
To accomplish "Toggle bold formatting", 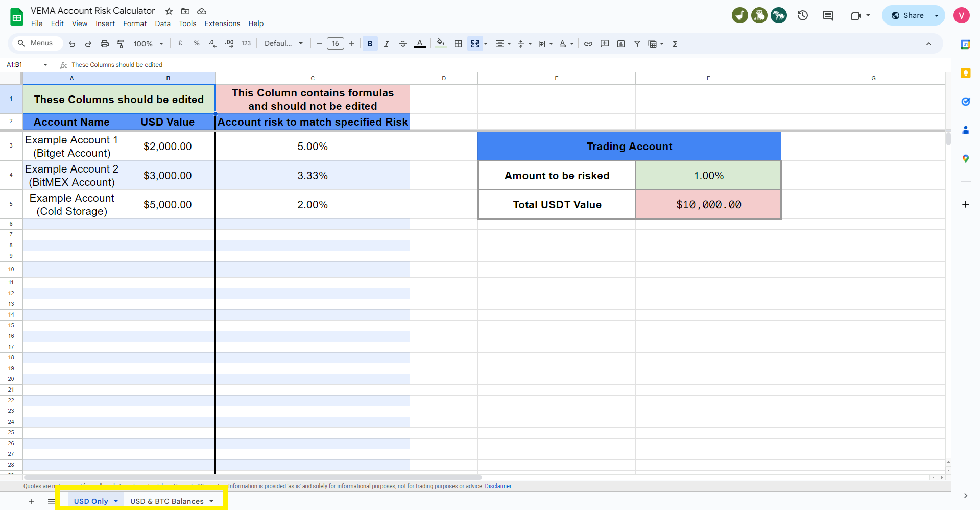I will [x=370, y=44].
